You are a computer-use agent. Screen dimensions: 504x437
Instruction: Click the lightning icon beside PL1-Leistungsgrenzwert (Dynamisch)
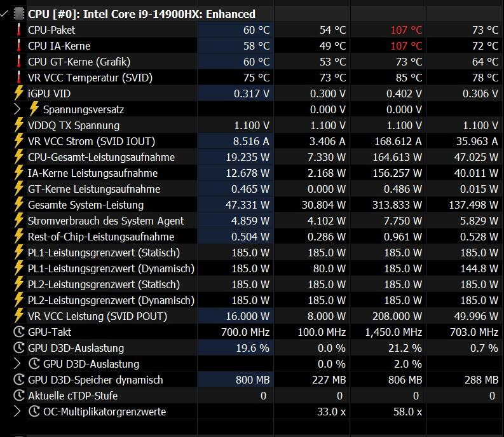(x=19, y=268)
